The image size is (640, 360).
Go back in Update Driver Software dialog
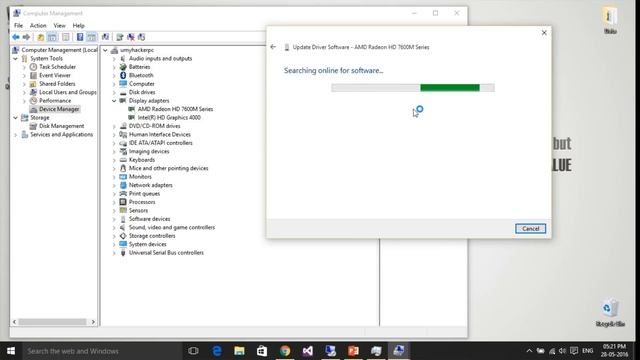pyautogui.click(x=273, y=47)
